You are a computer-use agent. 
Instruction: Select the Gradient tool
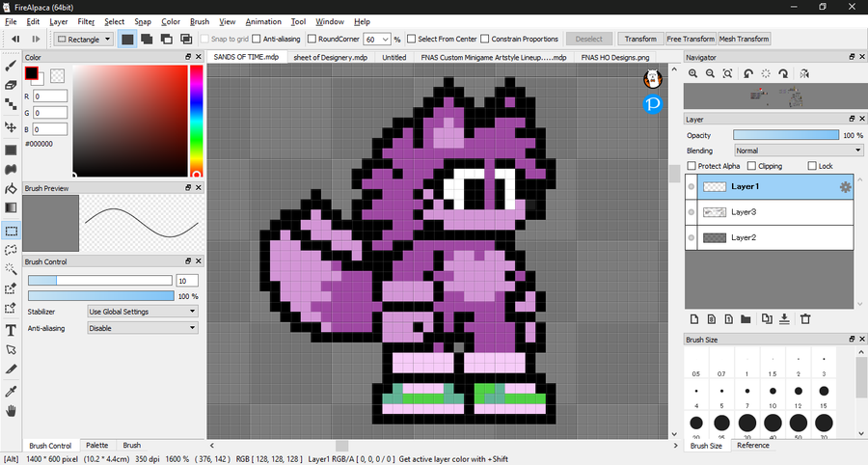point(11,207)
